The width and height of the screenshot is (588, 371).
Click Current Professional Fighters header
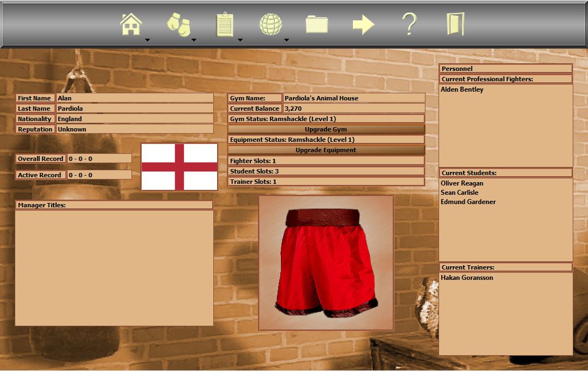click(506, 79)
